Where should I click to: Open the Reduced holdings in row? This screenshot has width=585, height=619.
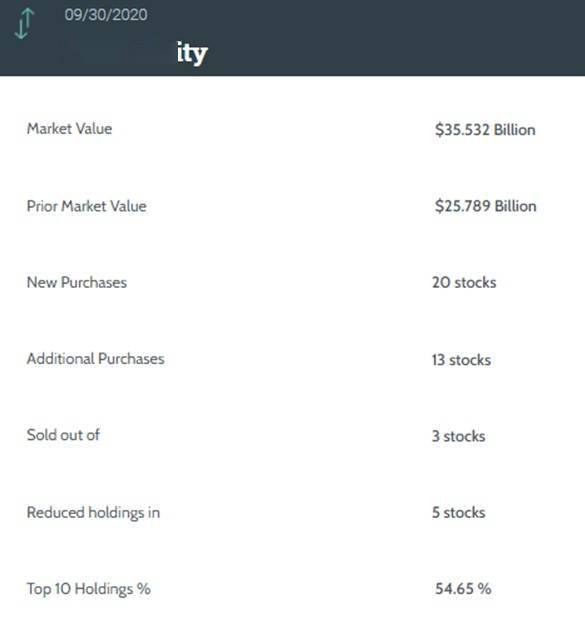(292, 512)
